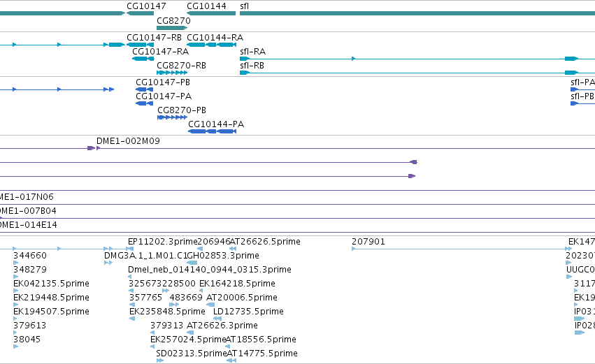Select EST AT14775.5prime label

(262, 354)
